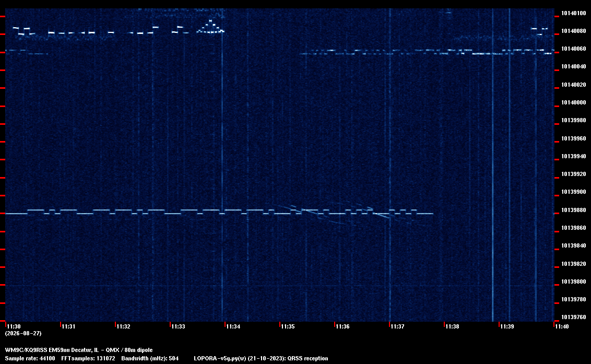591x364 pixels.
Task: Select the 10140080 frequency label
Action: (x=574, y=31)
